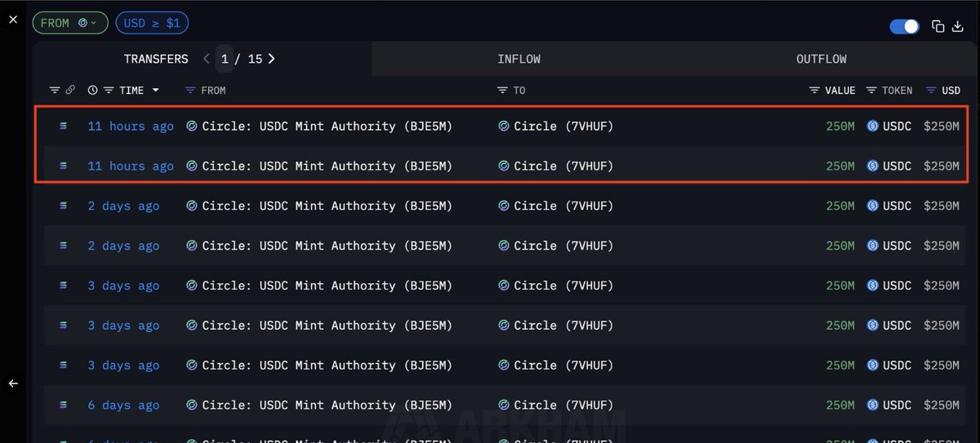Go to next page of transfers
This screenshot has height=443, width=980.
point(271,59)
